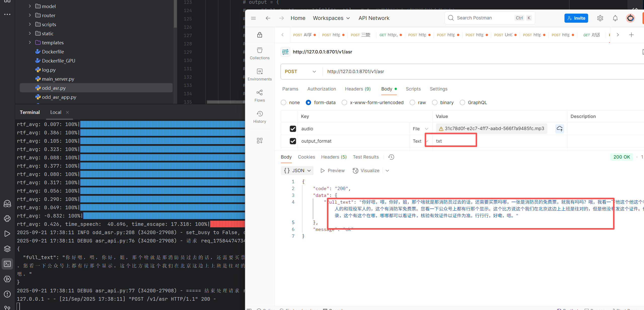644x310 pixels.
Task: Switch to the Test Results response tab
Action: [365, 157]
